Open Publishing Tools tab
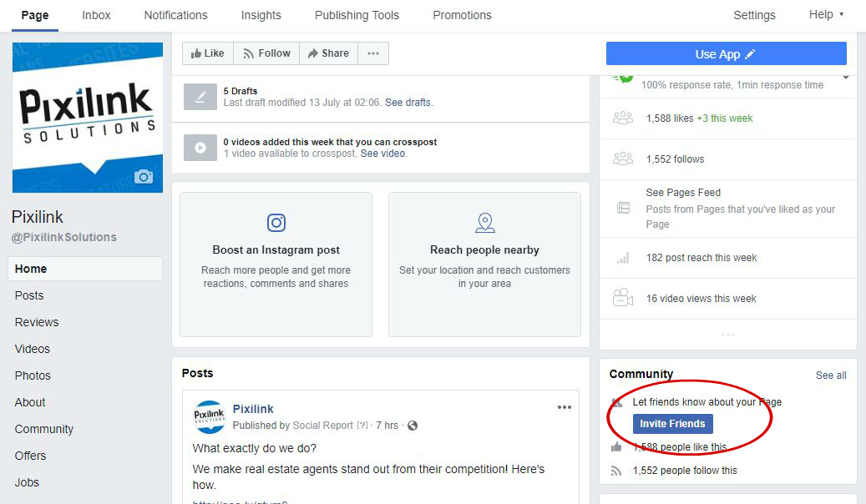This screenshot has width=866, height=504. point(357,16)
